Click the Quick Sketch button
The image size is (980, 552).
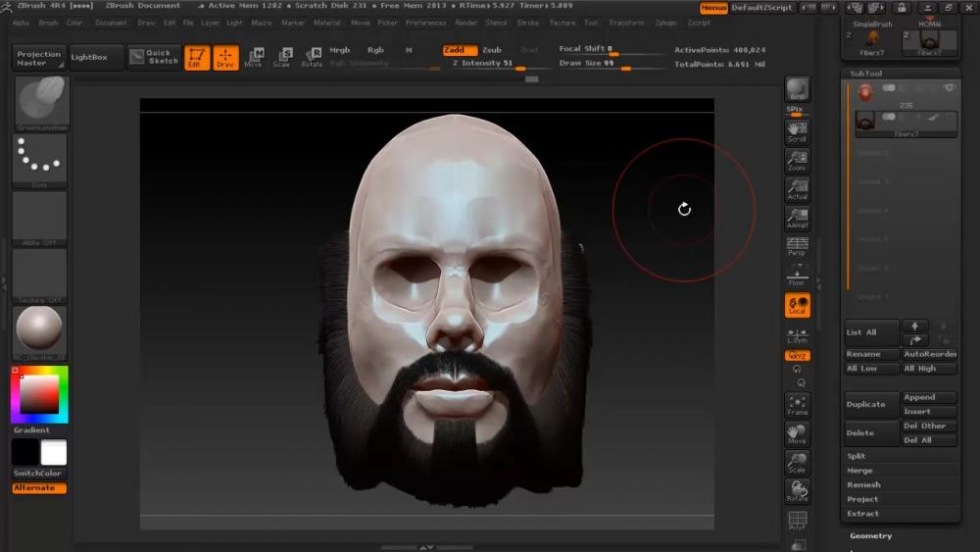coord(154,57)
